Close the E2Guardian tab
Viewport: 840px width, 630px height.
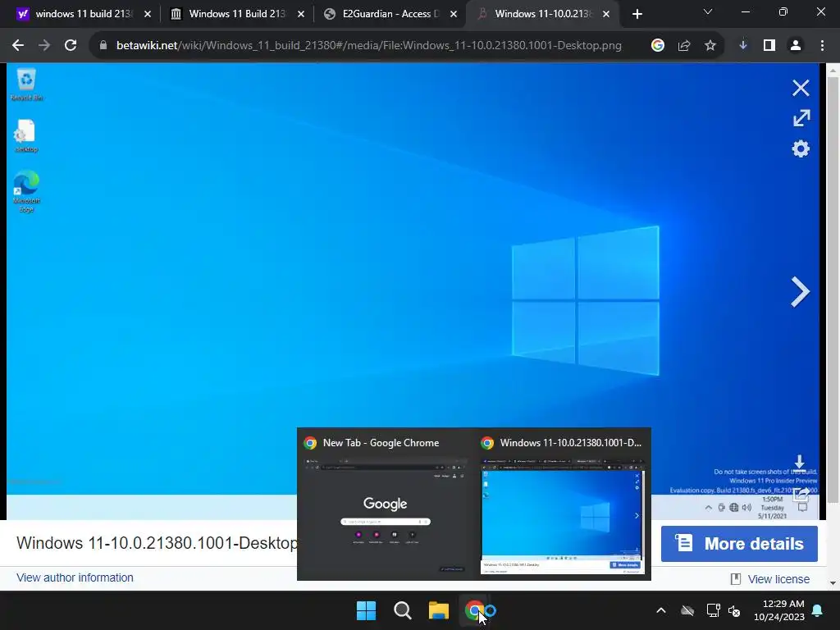(454, 14)
